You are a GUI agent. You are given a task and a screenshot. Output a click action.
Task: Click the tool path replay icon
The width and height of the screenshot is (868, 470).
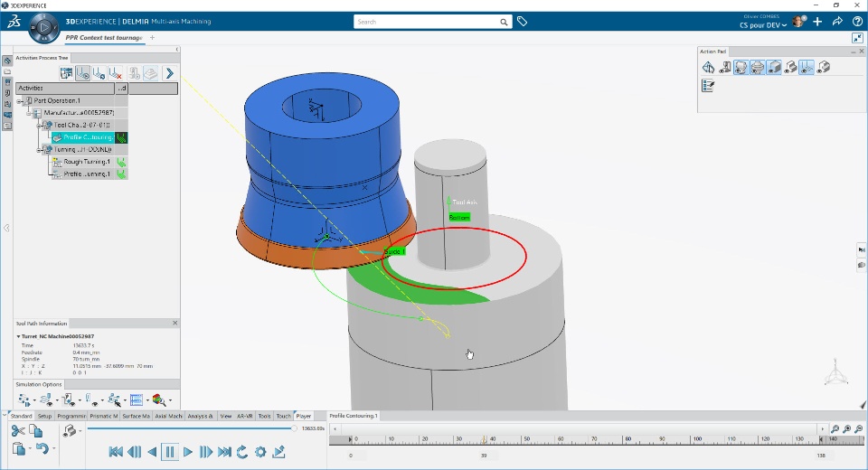pos(83,73)
